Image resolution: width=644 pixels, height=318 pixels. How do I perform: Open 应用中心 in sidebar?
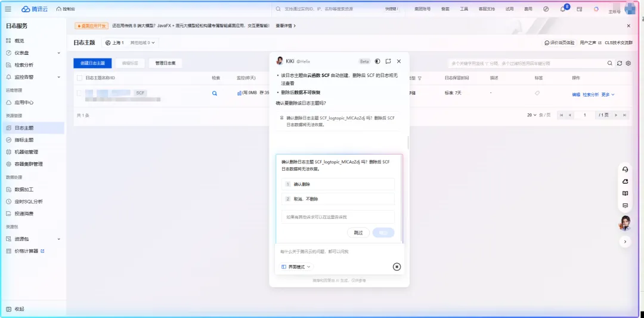[x=24, y=103]
